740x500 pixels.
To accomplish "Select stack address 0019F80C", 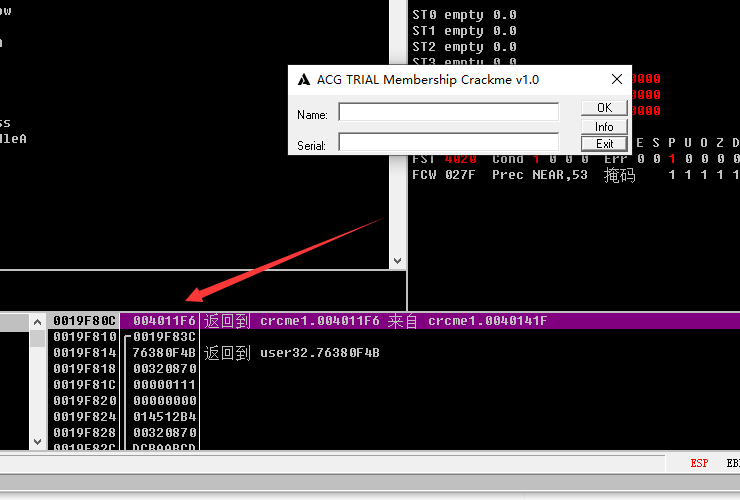I will (x=85, y=321).
